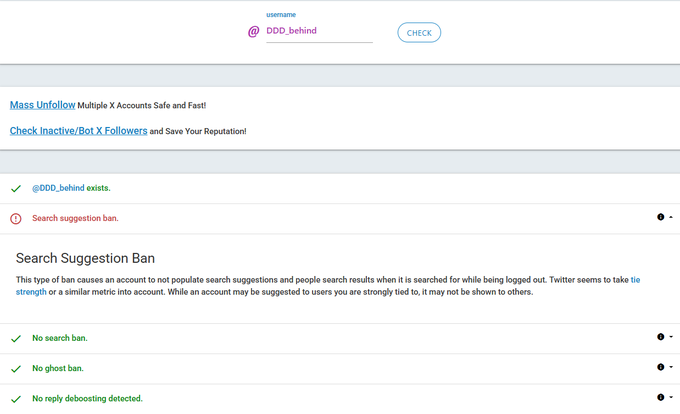Click the Search suggestion ban row text
Image resolution: width=680 pixels, height=414 pixels.
click(x=75, y=218)
